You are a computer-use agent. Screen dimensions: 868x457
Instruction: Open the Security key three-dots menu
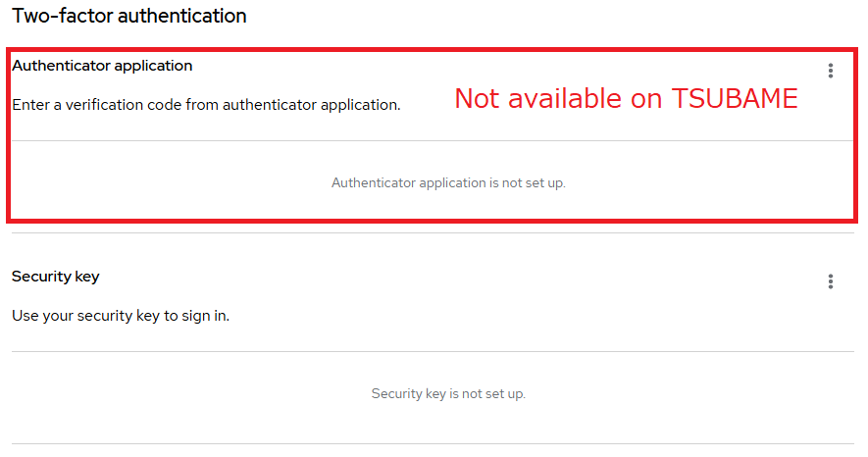click(x=830, y=282)
